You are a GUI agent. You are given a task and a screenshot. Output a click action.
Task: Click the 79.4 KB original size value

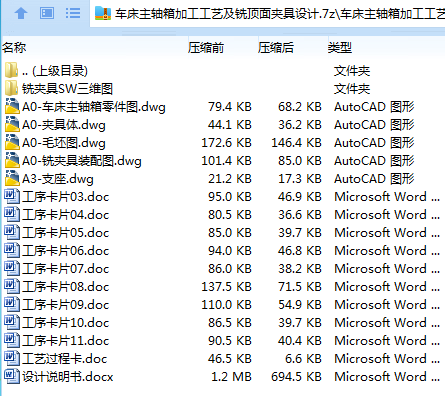[230, 107]
